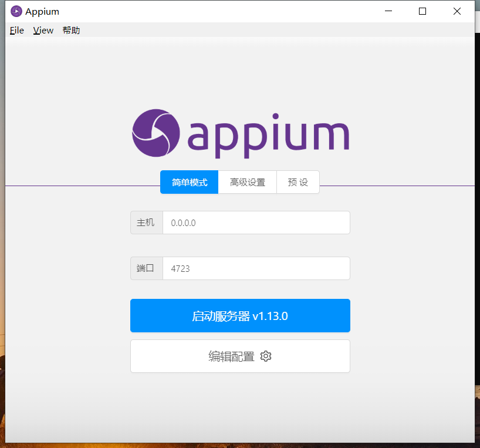Switch to the 高级设置 tab
The image size is (480, 448).
tap(247, 182)
